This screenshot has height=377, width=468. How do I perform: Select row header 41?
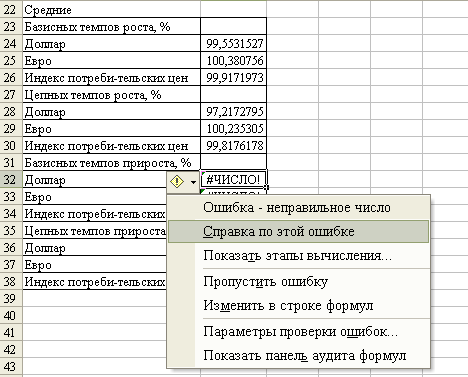pos(11,333)
